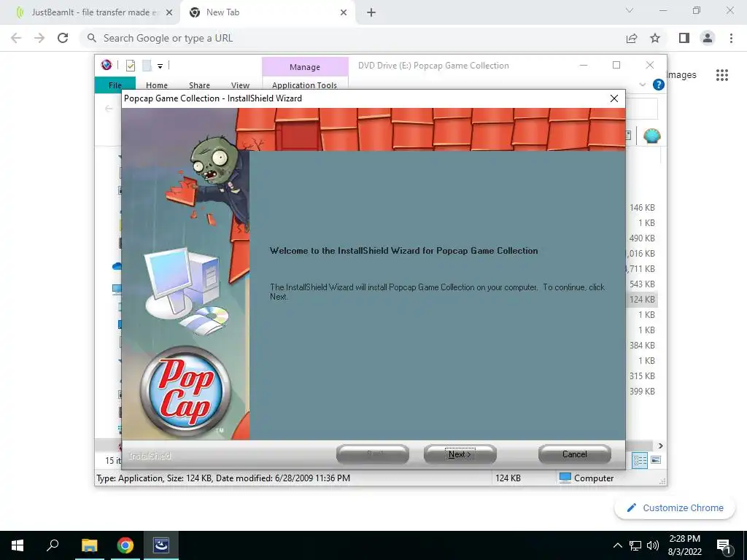Select the 399 KB file size entry
Image resolution: width=747 pixels, height=560 pixels.
(x=642, y=392)
